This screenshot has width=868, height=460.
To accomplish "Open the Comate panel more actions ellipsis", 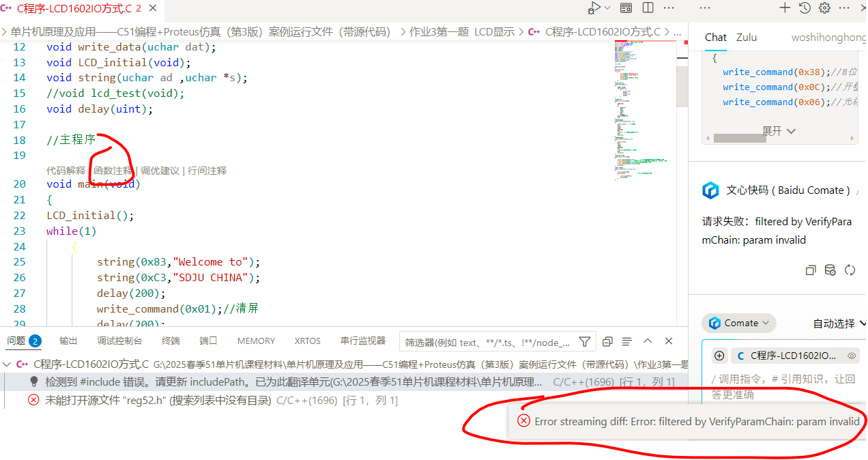I will pyautogui.click(x=844, y=8).
